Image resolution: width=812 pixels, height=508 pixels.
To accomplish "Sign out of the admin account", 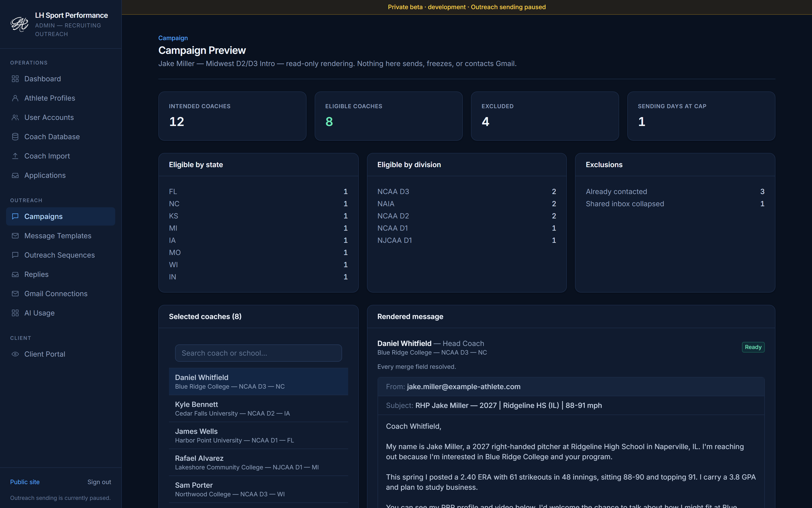I will point(99,482).
